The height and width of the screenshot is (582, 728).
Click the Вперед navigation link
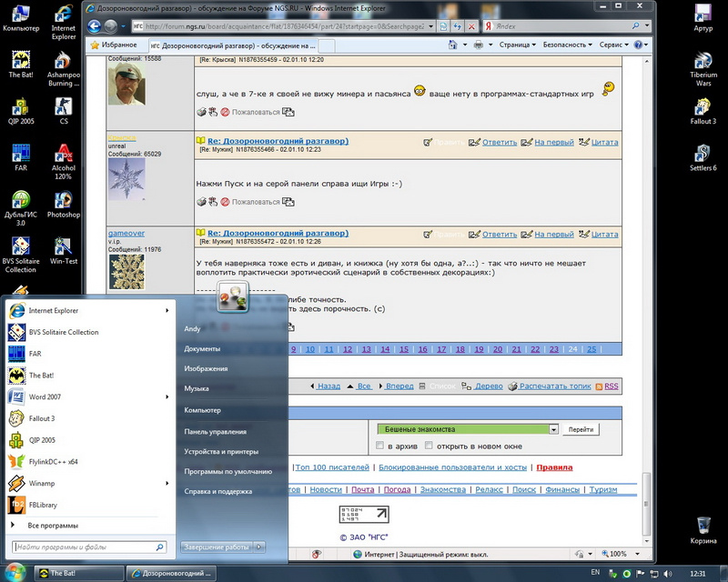click(x=399, y=386)
